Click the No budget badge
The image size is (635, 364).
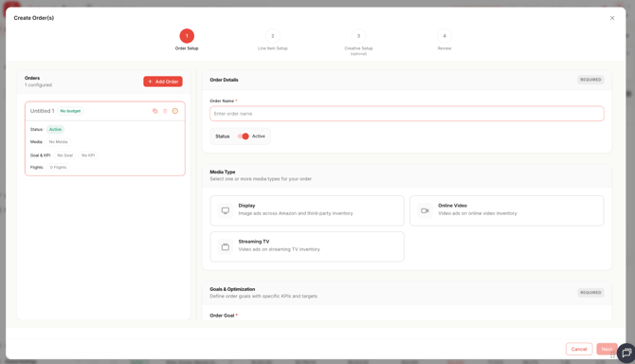tap(70, 111)
